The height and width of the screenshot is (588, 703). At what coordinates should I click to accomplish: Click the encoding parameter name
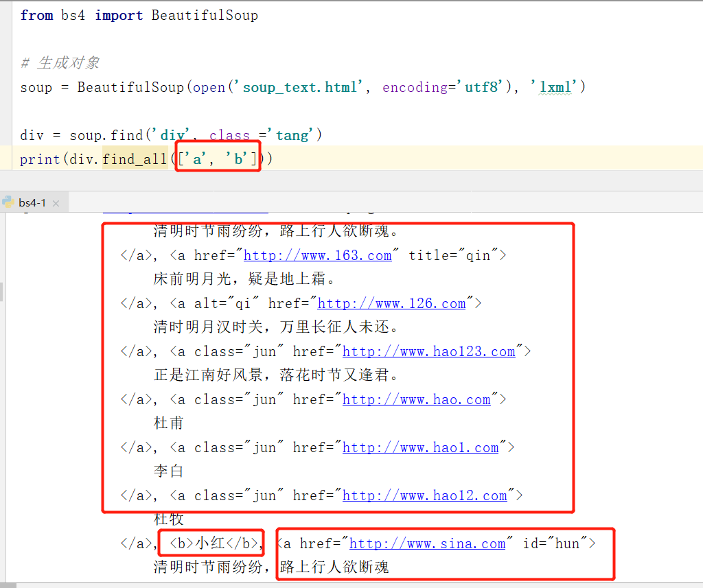[x=415, y=87]
